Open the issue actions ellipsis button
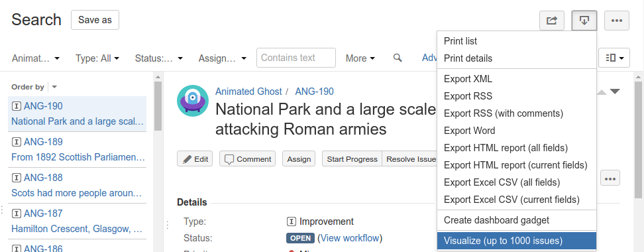 point(610,178)
